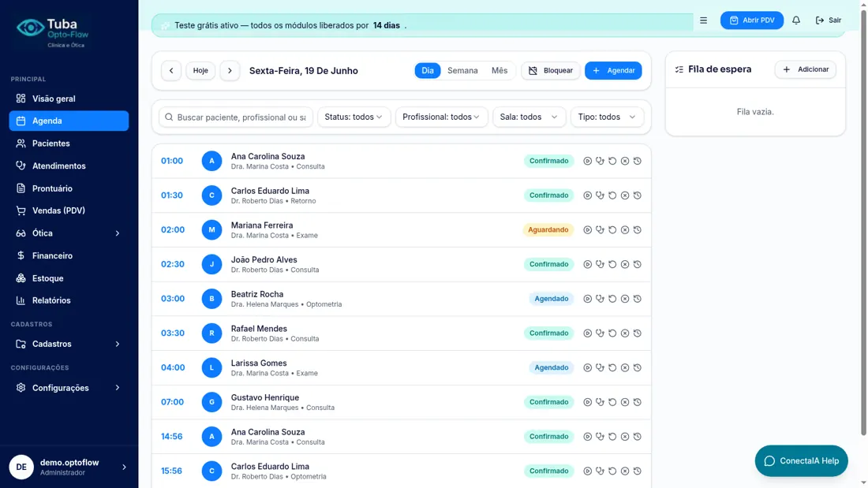Image resolution: width=868 pixels, height=488 pixels.
Task: Open Pacientes in the sidebar
Action: [x=69, y=143]
